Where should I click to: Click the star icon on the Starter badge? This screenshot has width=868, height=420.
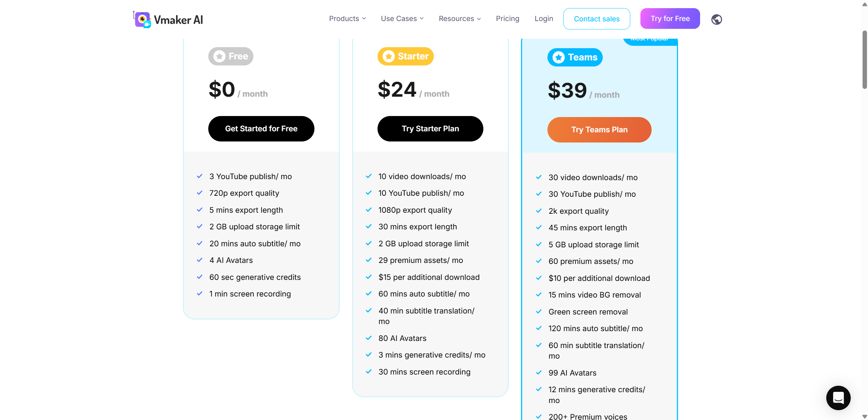tap(388, 56)
